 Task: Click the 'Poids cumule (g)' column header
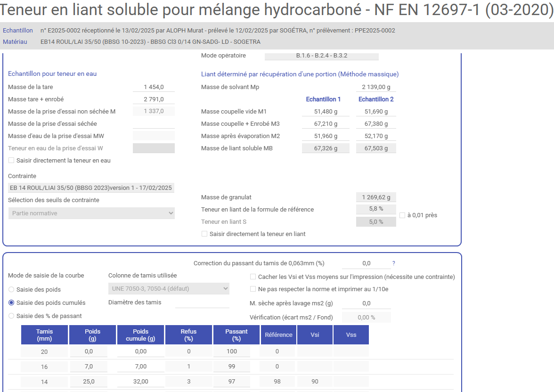(x=140, y=335)
